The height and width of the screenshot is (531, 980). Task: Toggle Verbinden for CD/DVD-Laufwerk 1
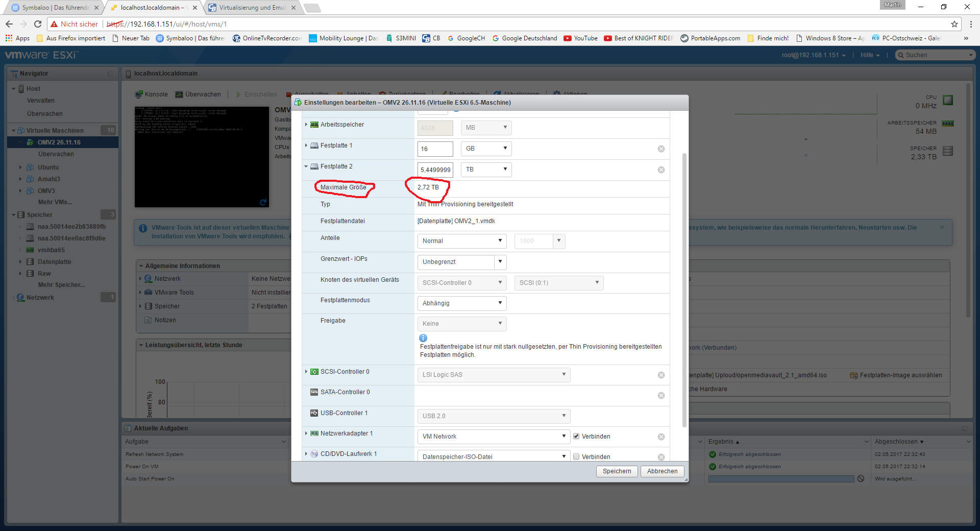(x=576, y=457)
